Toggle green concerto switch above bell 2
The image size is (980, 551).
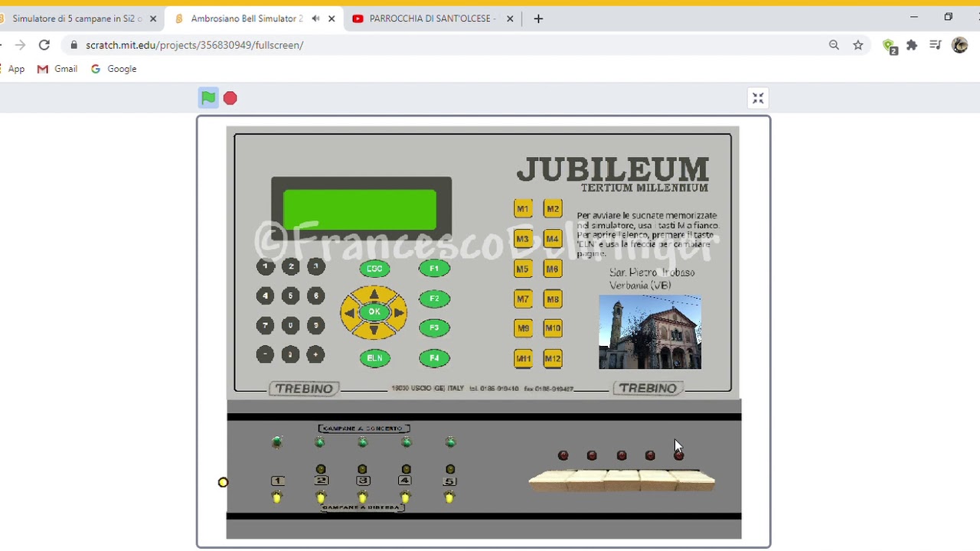tap(320, 442)
